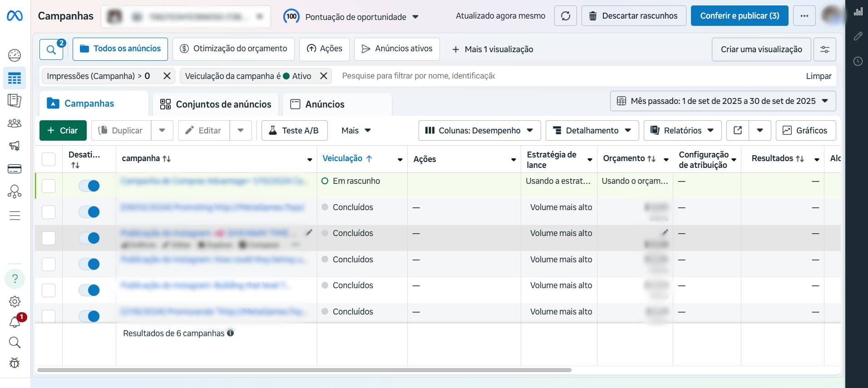Refresh the campaign data
This screenshot has width=868, height=388.
(x=565, y=16)
